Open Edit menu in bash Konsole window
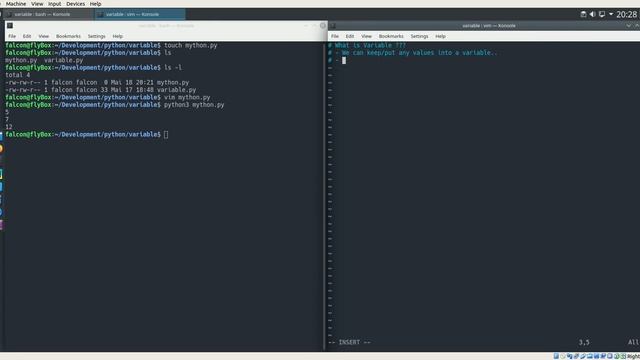 [27, 36]
